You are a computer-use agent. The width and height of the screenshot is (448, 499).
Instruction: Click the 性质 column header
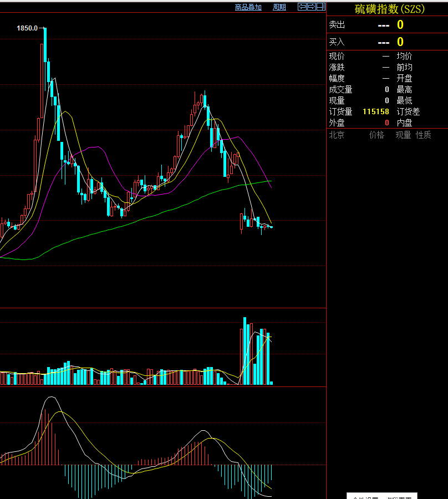click(424, 135)
